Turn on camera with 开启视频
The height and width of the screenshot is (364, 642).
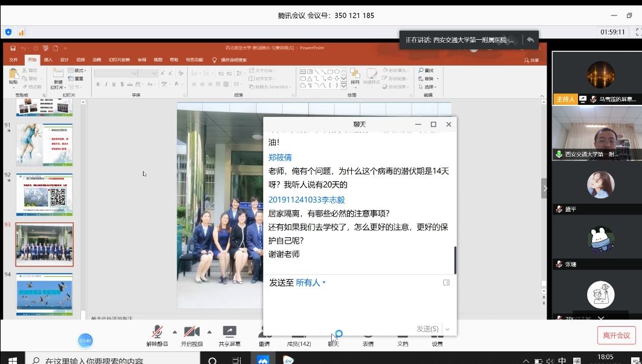tap(191, 336)
